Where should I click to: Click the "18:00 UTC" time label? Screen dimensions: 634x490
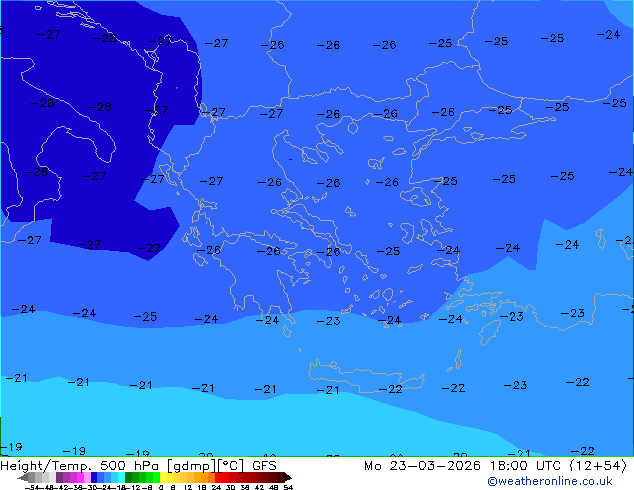[525, 466]
